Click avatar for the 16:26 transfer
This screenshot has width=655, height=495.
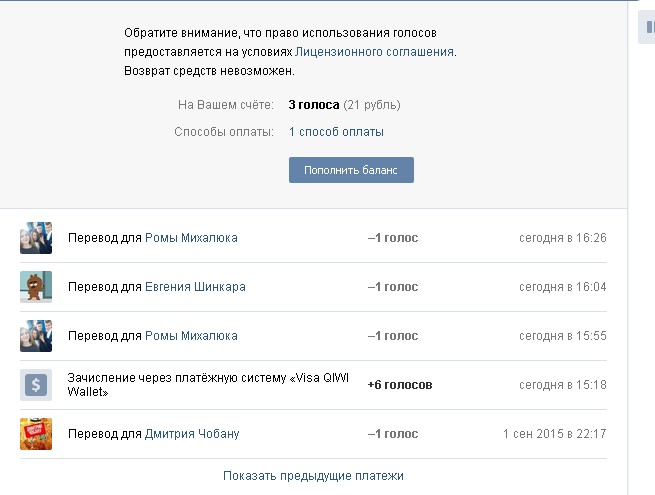[x=36, y=238]
